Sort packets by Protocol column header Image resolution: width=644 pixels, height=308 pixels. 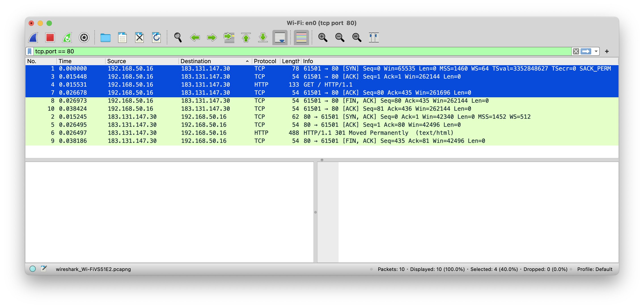265,61
